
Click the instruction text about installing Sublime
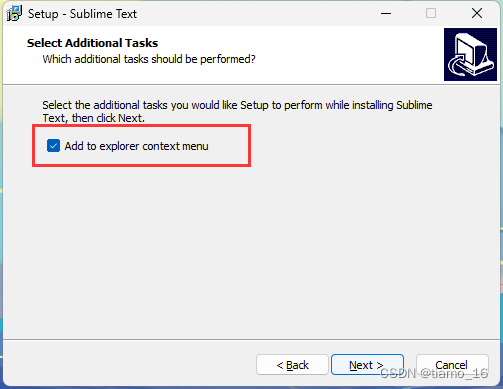pyautogui.click(x=237, y=111)
